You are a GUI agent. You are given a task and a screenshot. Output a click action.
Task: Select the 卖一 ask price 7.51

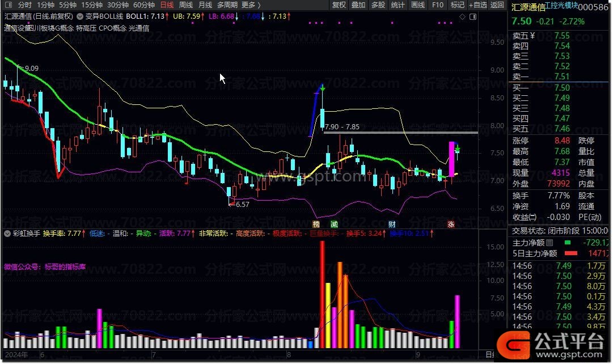562,77
